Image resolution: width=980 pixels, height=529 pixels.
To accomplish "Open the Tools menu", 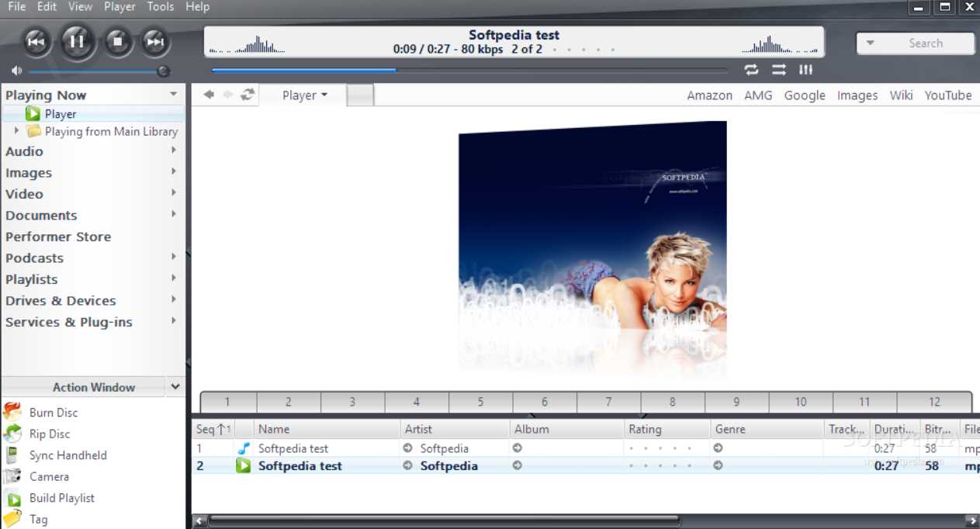I will [x=161, y=6].
